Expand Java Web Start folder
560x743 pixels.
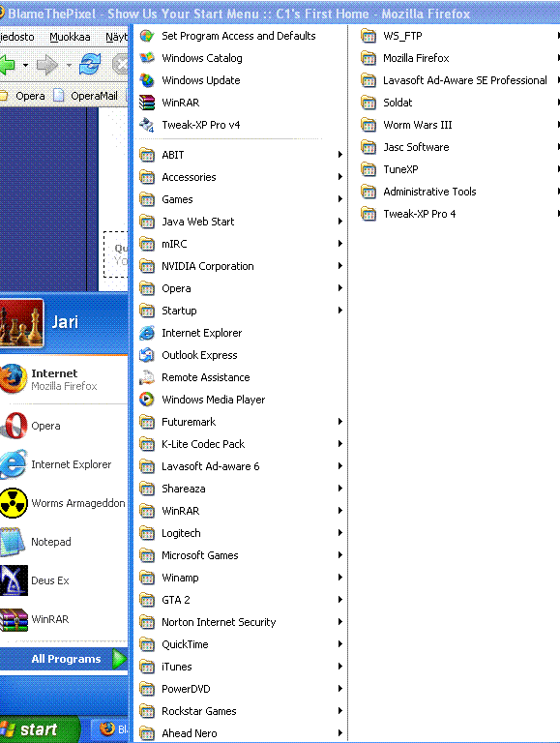tap(240, 222)
